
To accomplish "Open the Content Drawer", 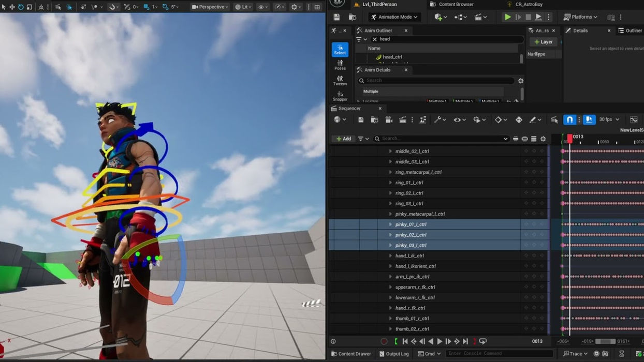I will point(350,354).
